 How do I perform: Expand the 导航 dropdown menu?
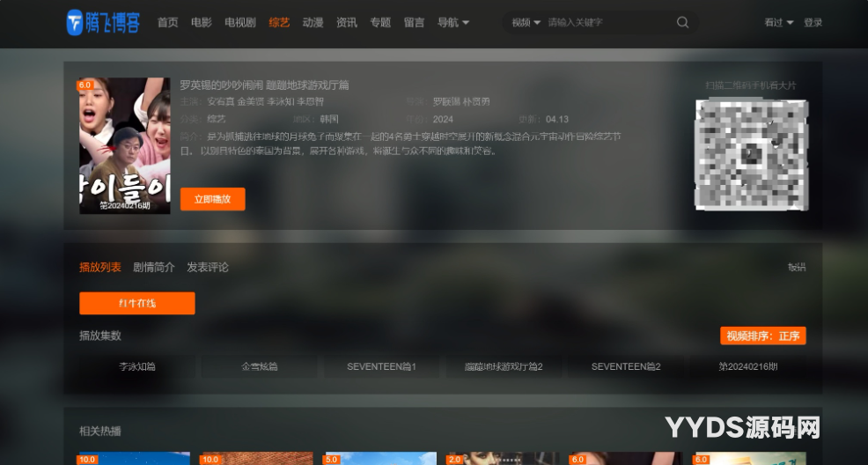pos(452,23)
